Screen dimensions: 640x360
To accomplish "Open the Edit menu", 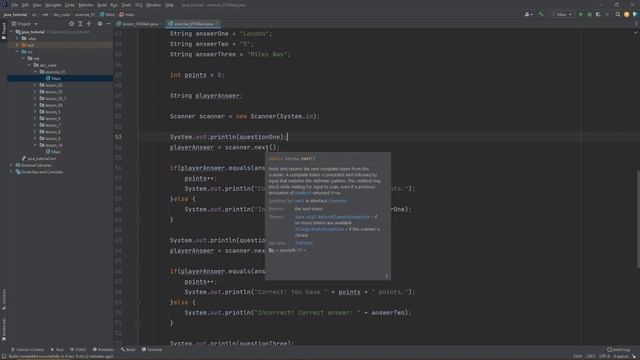I will [25, 5].
